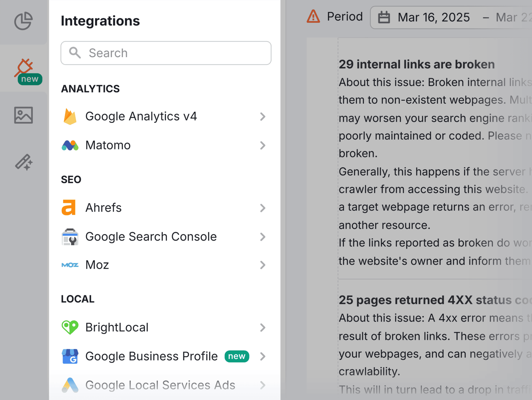Click the new badge beside Google Business Profile
The width and height of the screenshot is (532, 400).
(x=237, y=356)
